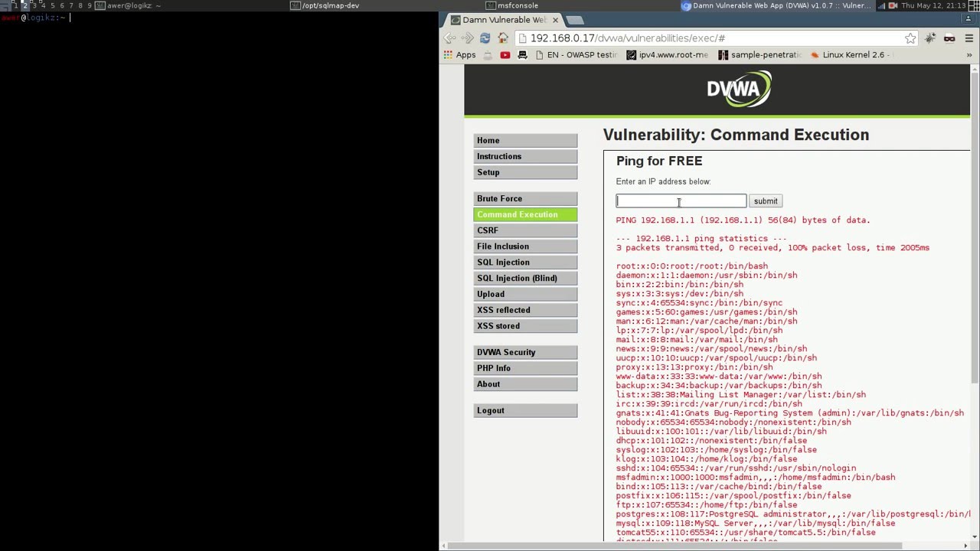Switch to the awer@logikz terminal in taskbar

pyautogui.click(x=129, y=5)
